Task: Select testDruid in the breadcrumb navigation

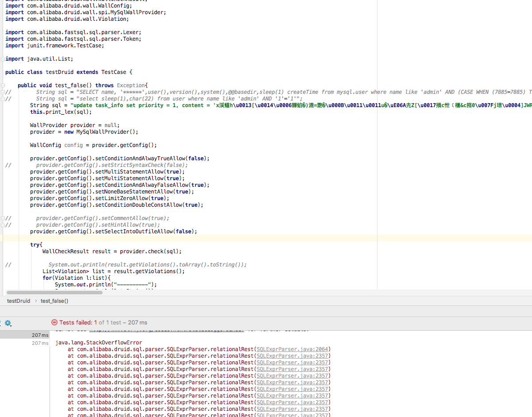Action: (18, 301)
